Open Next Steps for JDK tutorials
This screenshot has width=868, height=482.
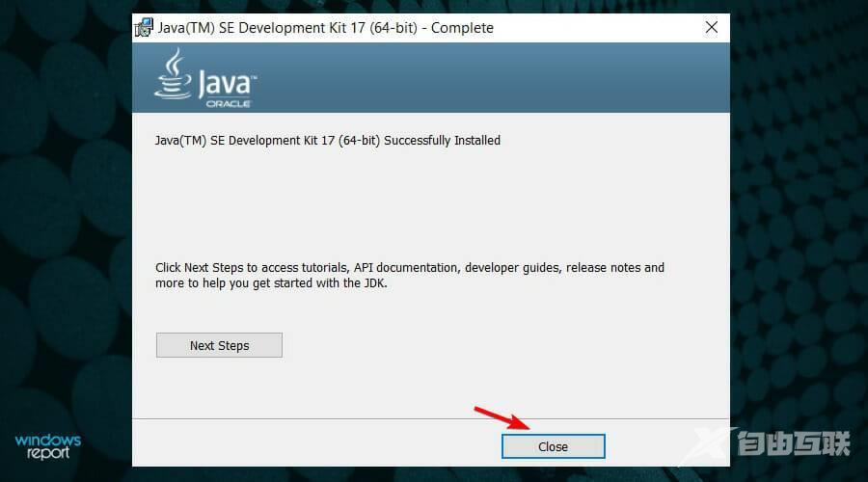[219, 345]
